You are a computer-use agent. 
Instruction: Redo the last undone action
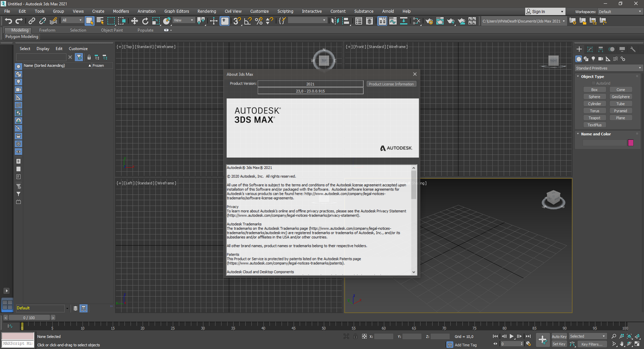tap(19, 21)
